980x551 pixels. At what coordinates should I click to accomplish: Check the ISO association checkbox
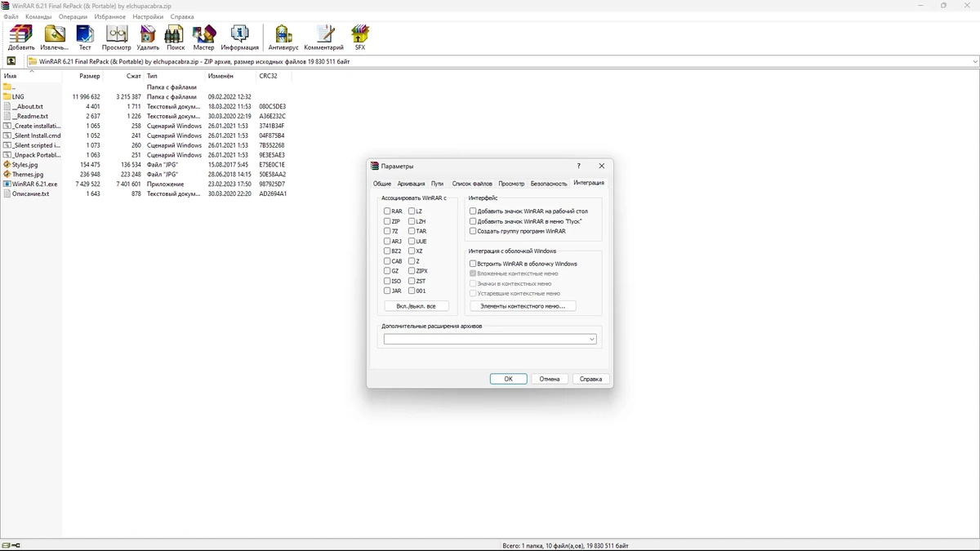point(387,281)
